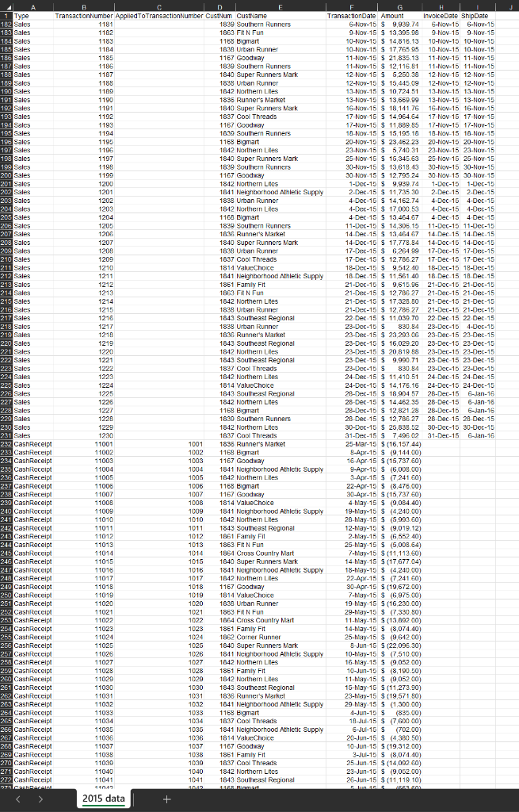This screenshot has height=812, width=519.
Task: Select column B header
Action: [x=84, y=7]
